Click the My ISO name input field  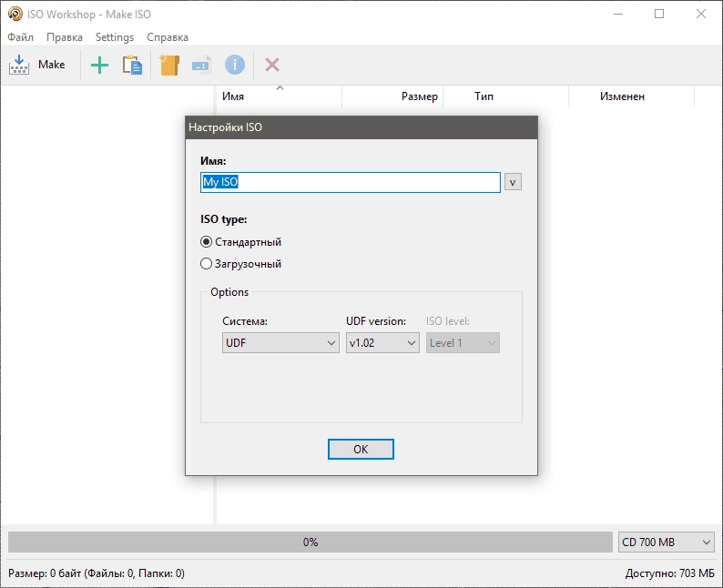tap(351, 182)
